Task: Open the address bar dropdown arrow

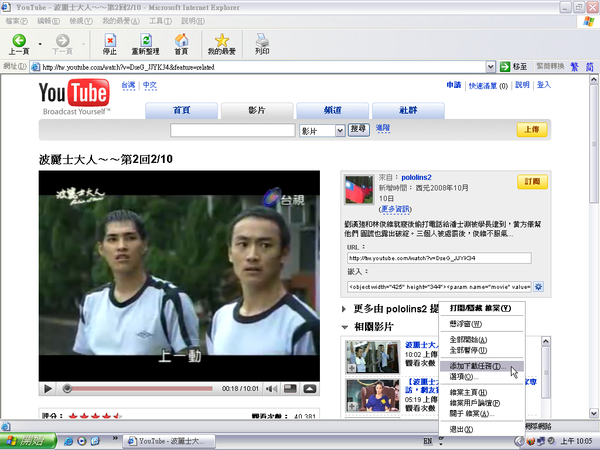Action: (491, 67)
